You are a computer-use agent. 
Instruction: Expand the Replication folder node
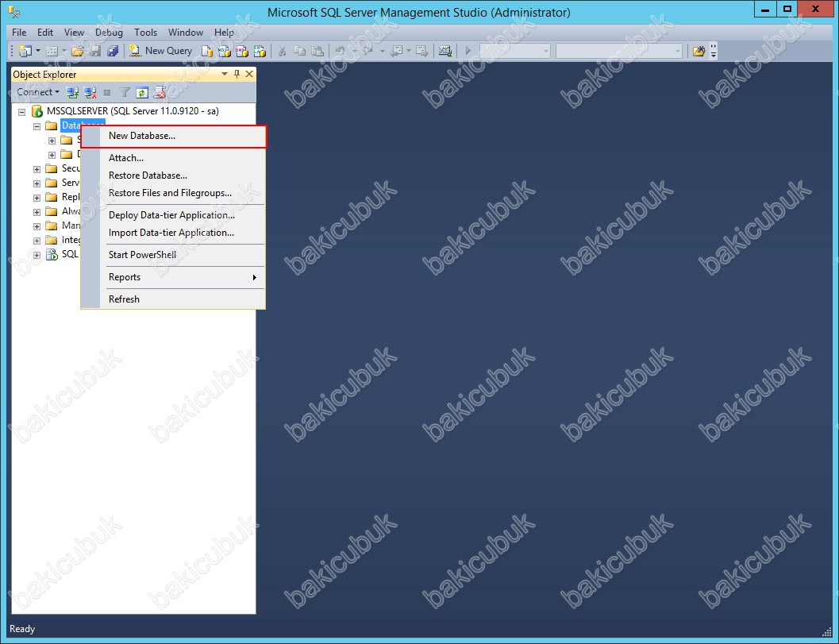pyautogui.click(x=37, y=198)
